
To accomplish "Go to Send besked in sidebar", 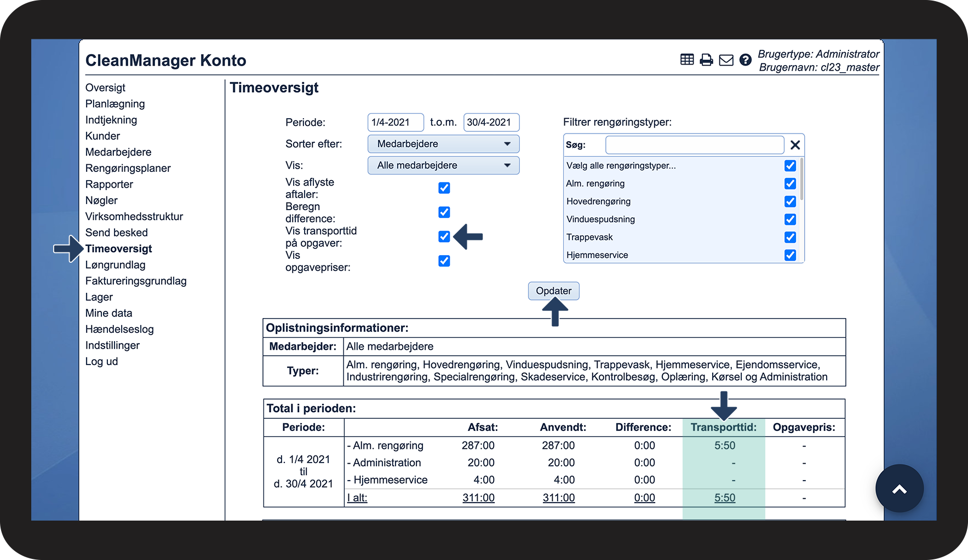I will (x=117, y=233).
